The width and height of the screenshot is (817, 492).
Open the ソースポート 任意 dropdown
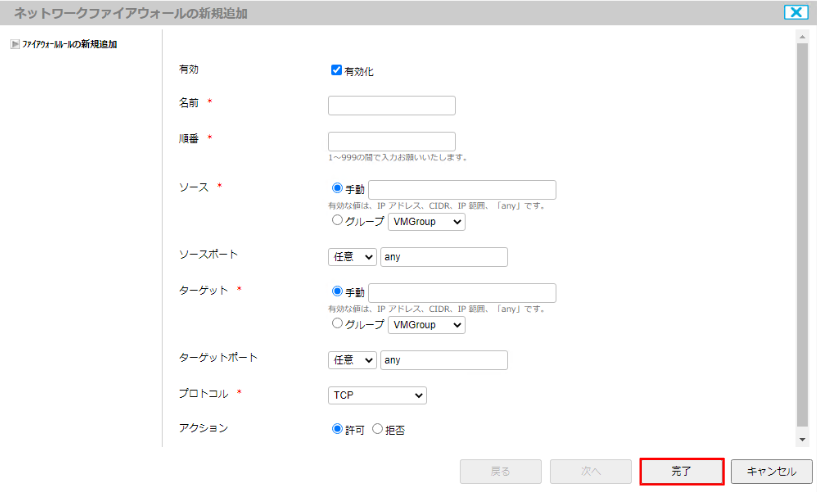point(352,257)
